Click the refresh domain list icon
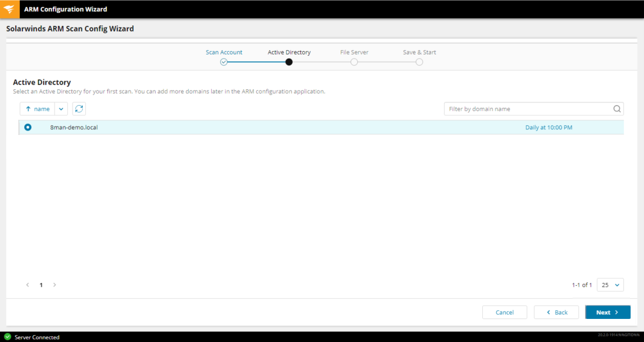Image resolution: width=644 pixels, height=342 pixels. pos(79,109)
